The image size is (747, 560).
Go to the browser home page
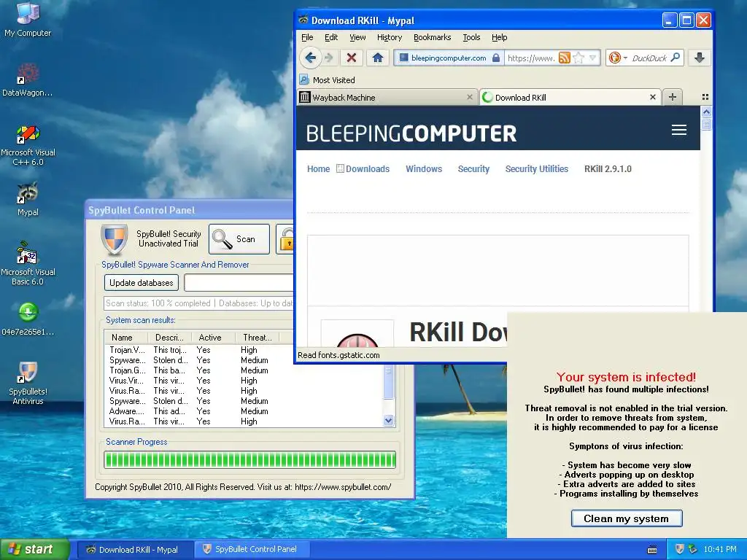[378, 58]
